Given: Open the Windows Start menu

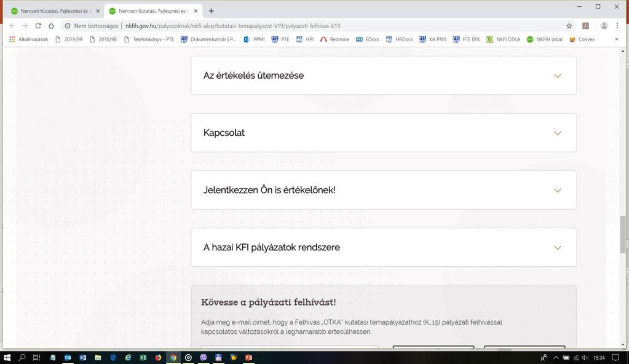Looking at the screenshot, I should [x=7, y=358].
